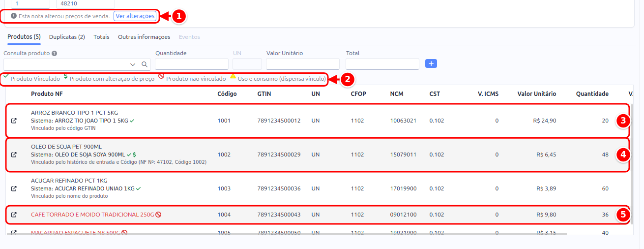Click red unlinked icon beside CAFE TORRADO
The height and width of the screenshot is (249, 644).
tap(158, 215)
